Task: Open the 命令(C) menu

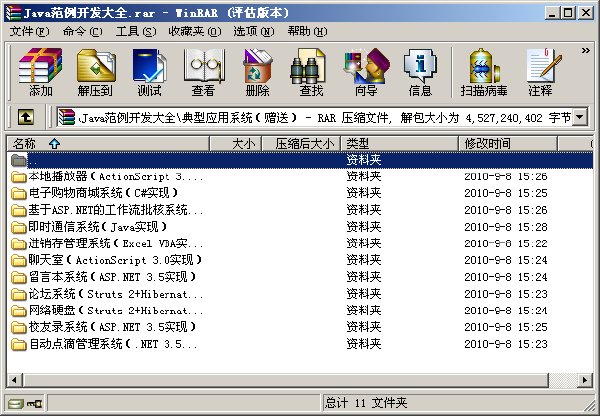Action: click(82, 31)
